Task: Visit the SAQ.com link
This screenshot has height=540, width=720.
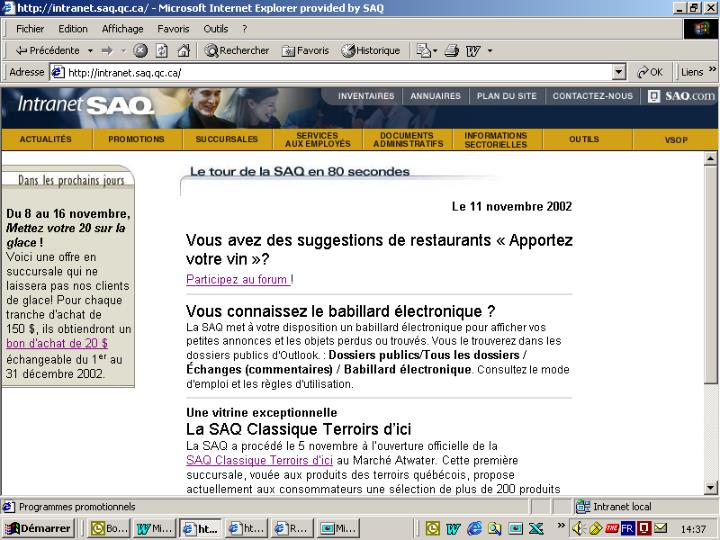Action: 681,96
